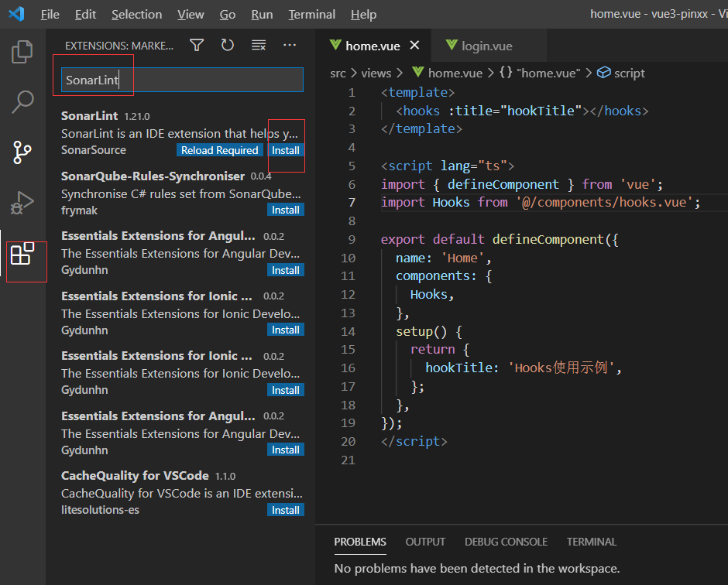Switch to the login.vue tab
This screenshot has width=728, height=585.
click(x=486, y=46)
